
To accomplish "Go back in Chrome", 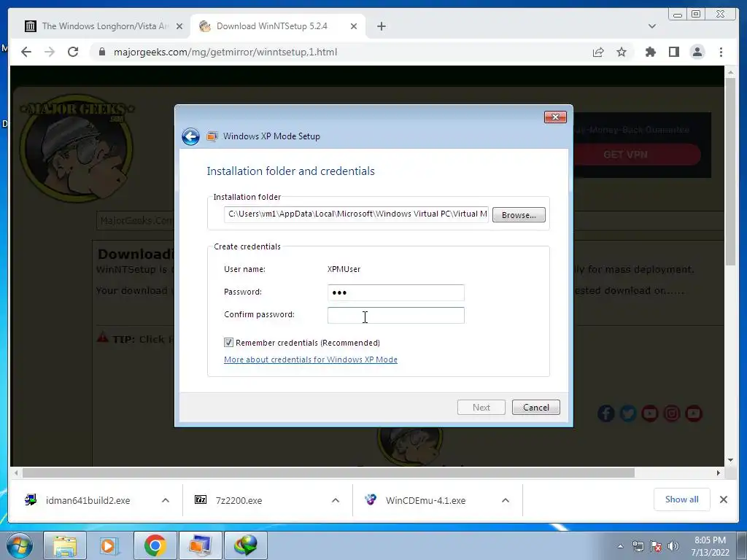I will 26,52.
